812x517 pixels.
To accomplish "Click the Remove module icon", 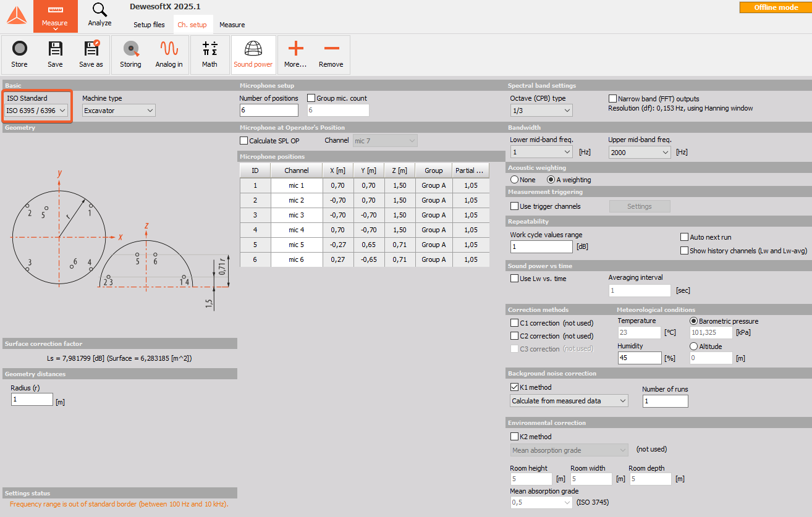I will (331, 55).
